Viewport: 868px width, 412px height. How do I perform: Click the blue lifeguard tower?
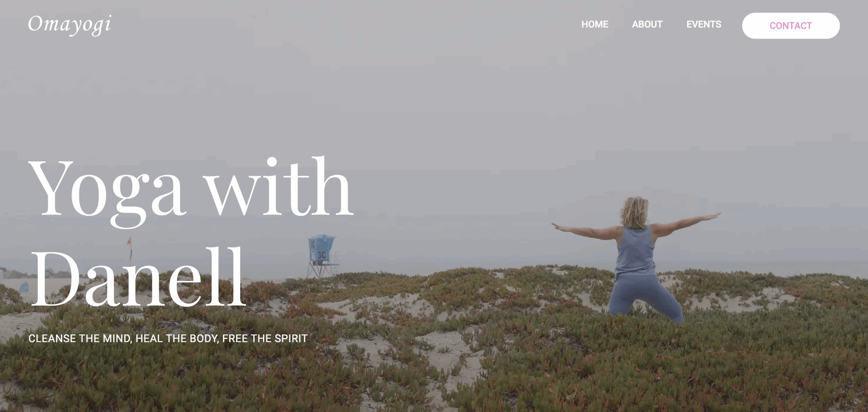pos(322,256)
